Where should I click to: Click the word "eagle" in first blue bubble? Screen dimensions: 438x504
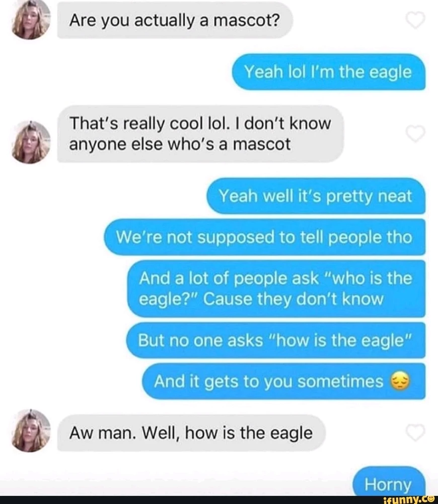coord(390,73)
